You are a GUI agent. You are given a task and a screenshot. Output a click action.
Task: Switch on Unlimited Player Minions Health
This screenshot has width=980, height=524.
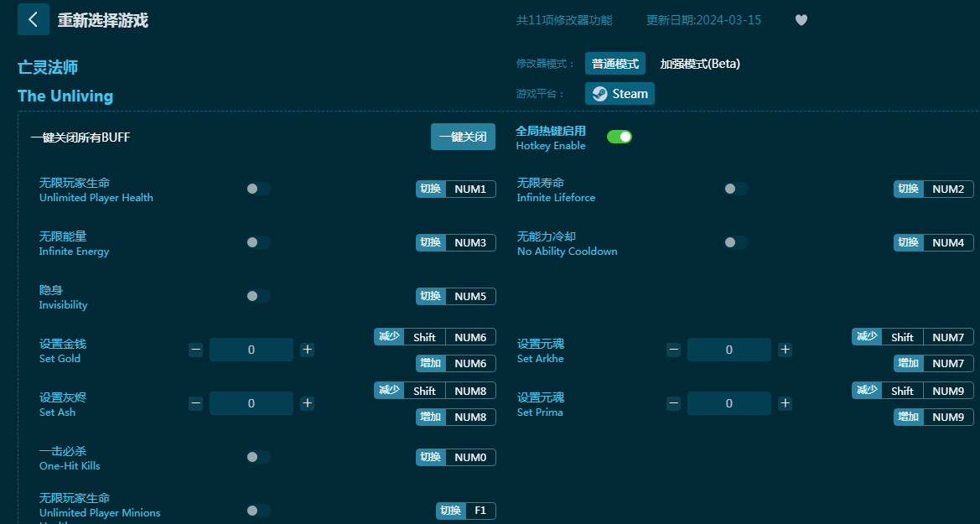point(258,511)
